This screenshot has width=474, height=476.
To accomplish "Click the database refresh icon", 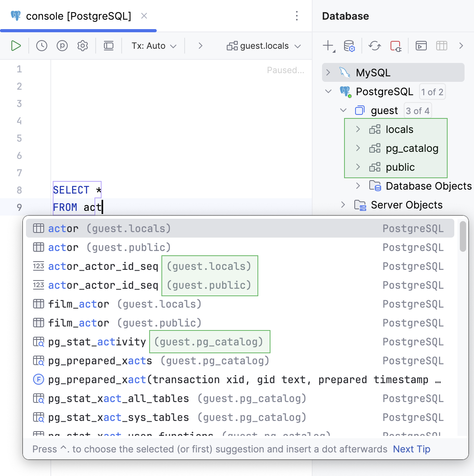I will (374, 46).
